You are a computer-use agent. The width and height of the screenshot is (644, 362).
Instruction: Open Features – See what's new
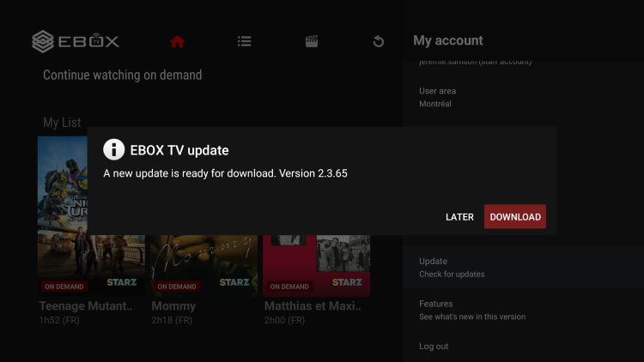471,310
